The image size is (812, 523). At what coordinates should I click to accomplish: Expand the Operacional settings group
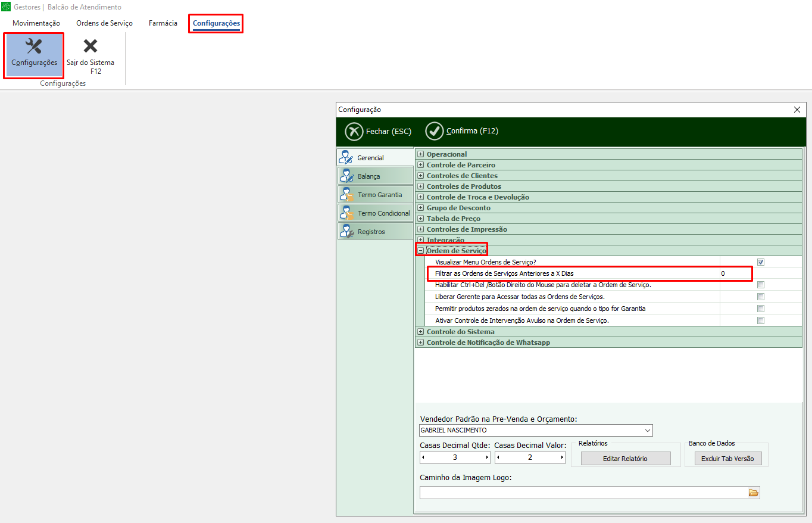click(421, 154)
